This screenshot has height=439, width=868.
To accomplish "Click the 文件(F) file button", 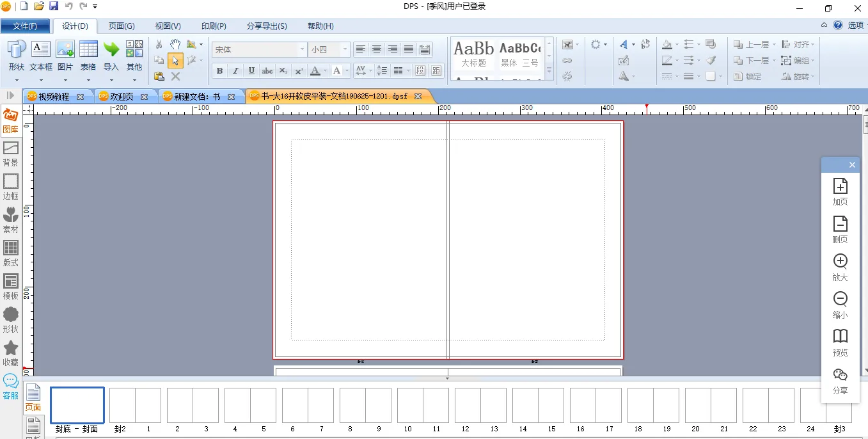I will (25, 26).
